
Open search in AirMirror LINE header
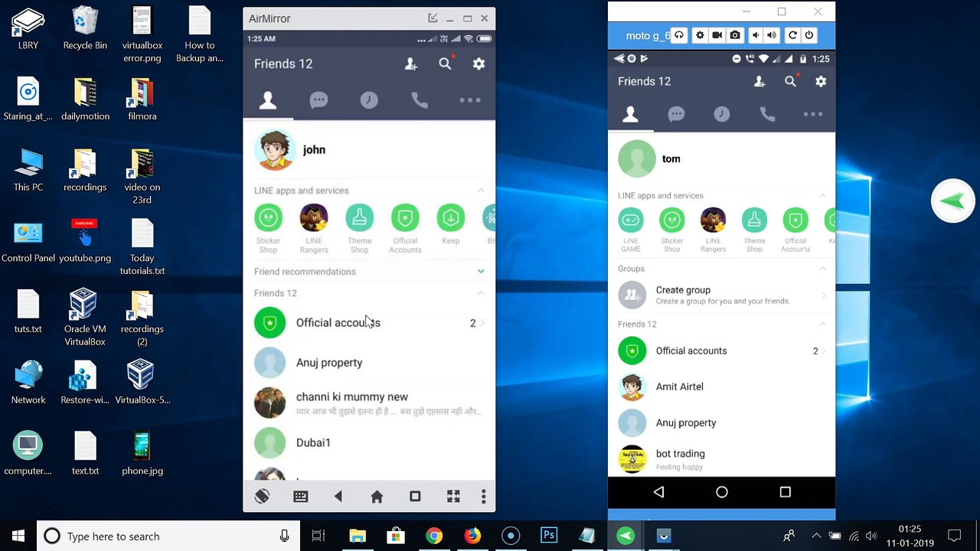pos(445,64)
